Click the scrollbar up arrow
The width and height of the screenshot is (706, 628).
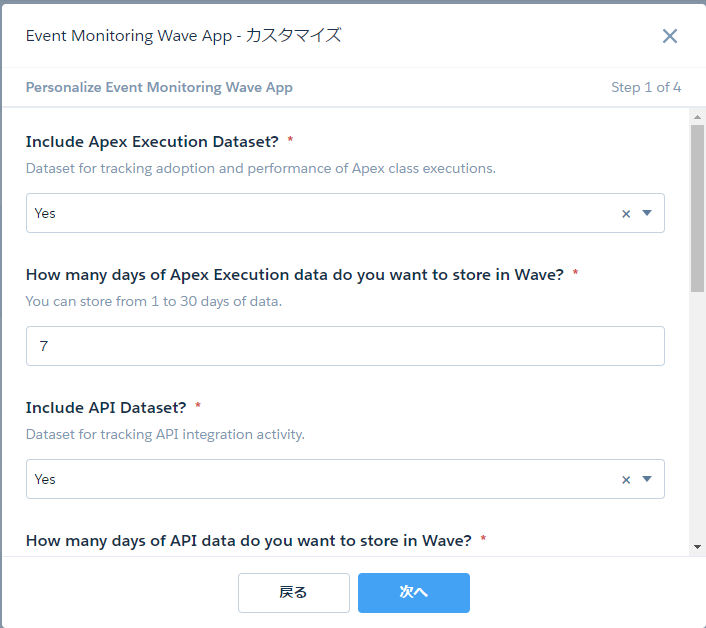[x=697, y=117]
